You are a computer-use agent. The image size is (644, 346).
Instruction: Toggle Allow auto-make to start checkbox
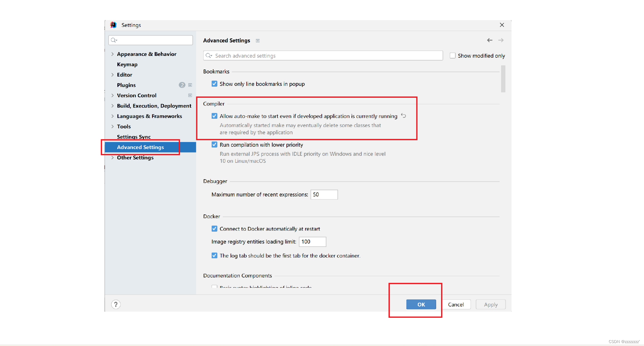[x=215, y=116]
